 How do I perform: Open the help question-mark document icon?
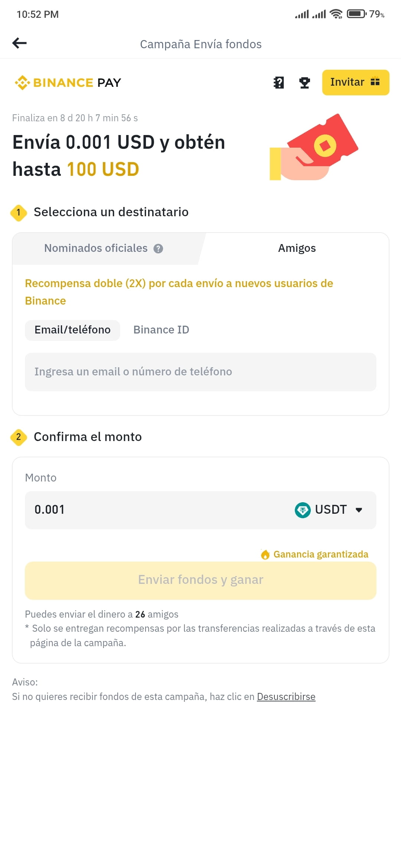[278, 82]
